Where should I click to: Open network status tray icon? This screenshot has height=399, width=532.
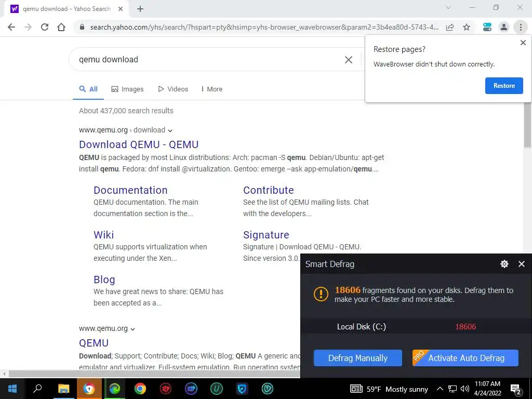coord(453,389)
